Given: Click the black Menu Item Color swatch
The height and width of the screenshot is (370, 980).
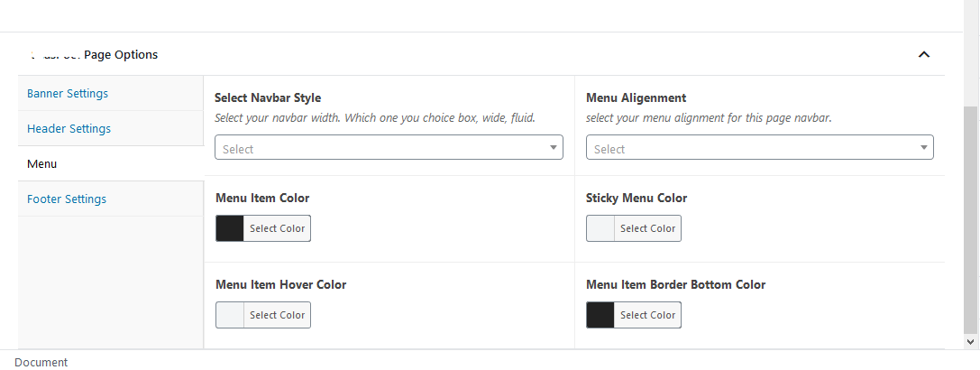Looking at the screenshot, I should coord(230,228).
